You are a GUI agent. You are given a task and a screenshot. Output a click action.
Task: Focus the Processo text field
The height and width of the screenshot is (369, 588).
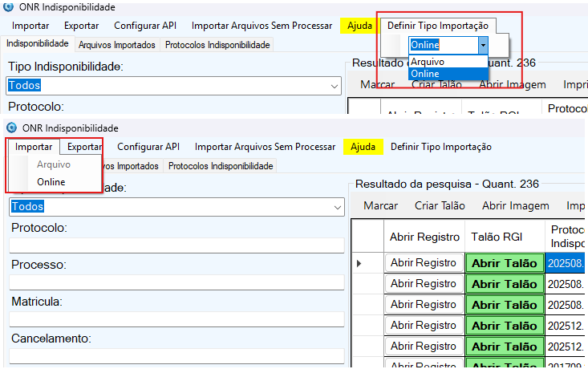coord(176,282)
